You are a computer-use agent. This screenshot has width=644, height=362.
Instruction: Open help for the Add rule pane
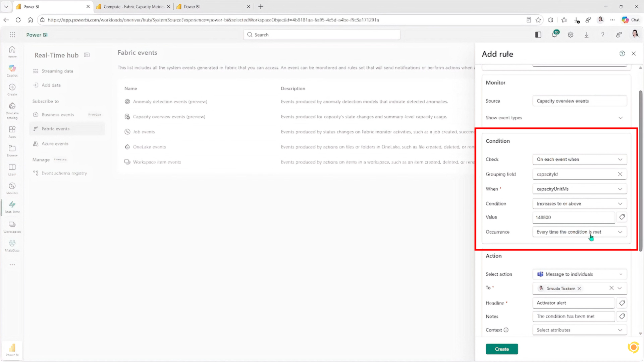point(622,54)
